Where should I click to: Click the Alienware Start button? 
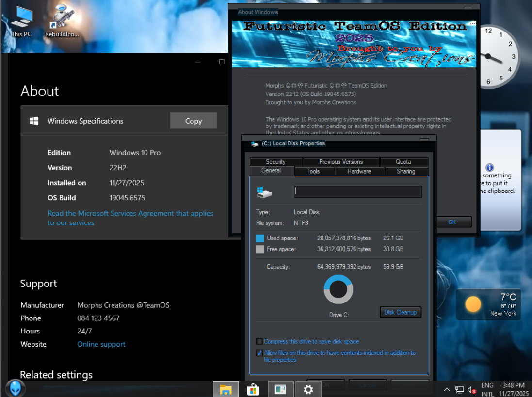point(15,388)
